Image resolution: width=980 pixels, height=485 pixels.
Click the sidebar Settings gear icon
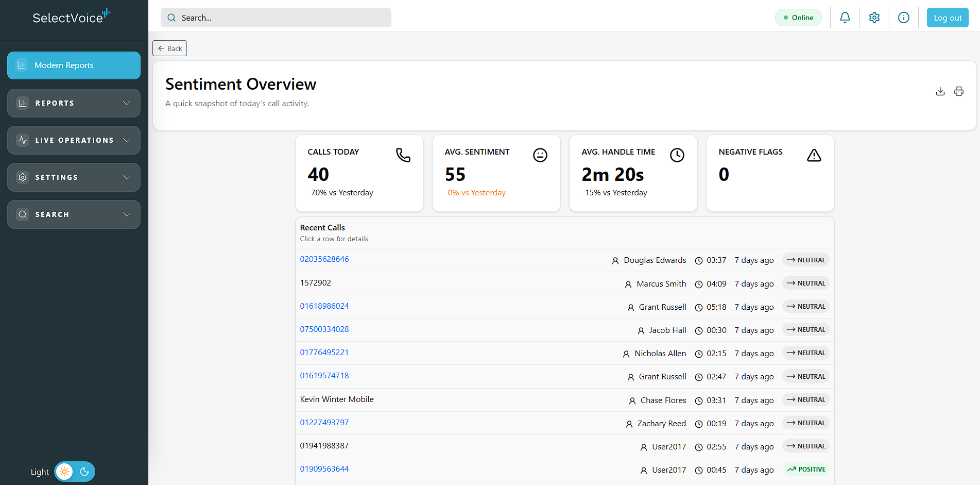[x=23, y=177]
